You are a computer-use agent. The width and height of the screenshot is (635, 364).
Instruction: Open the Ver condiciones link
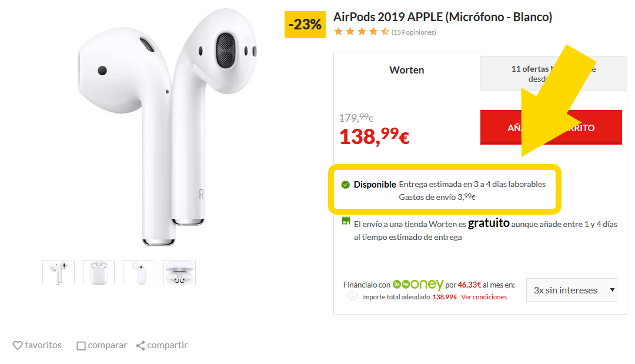click(484, 297)
